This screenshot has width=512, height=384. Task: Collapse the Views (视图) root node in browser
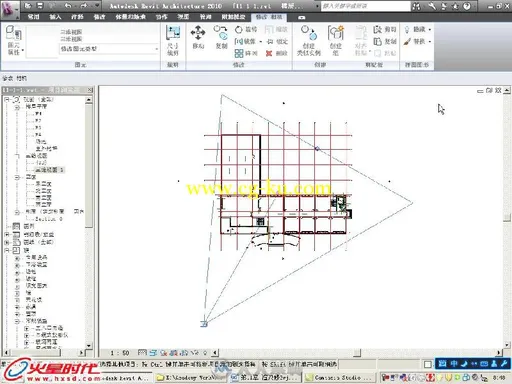pyautogui.click(x=7, y=99)
